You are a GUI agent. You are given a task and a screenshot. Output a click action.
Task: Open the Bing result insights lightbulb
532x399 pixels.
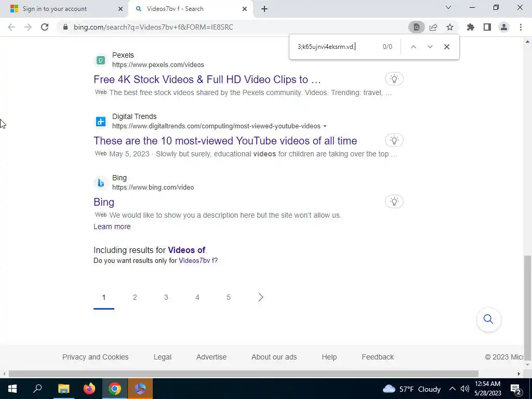(x=394, y=202)
